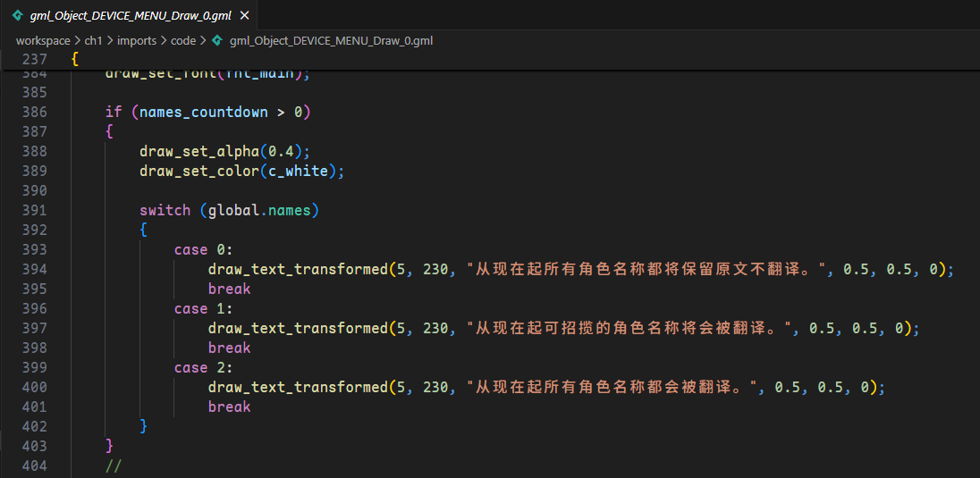Open the imports breadcrumb folder
This screenshot has height=478, width=980.
pos(137,40)
